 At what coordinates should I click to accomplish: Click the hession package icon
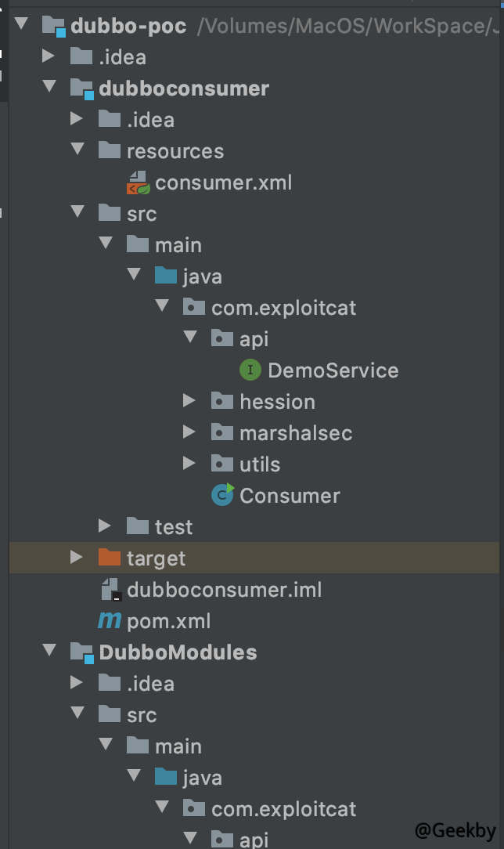pos(223,402)
